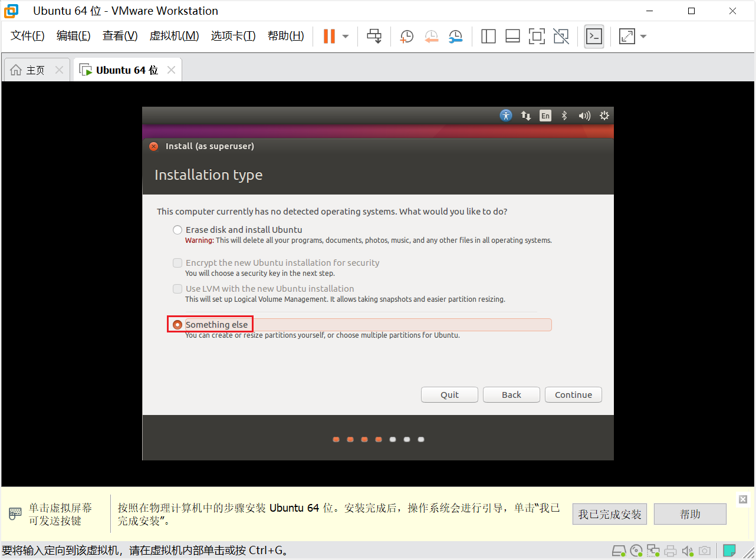756x560 pixels.
Task: Open the 编辑(E) menu
Action: click(x=74, y=36)
